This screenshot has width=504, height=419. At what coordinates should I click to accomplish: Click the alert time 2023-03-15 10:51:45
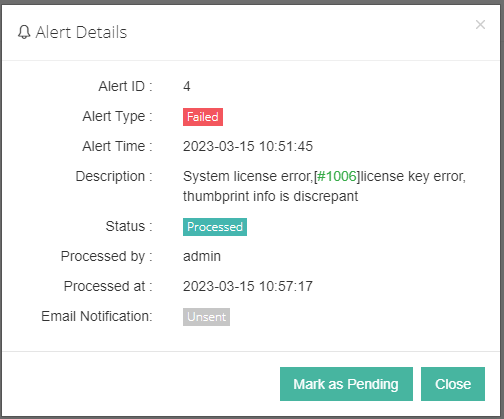click(x=248, y=146)
